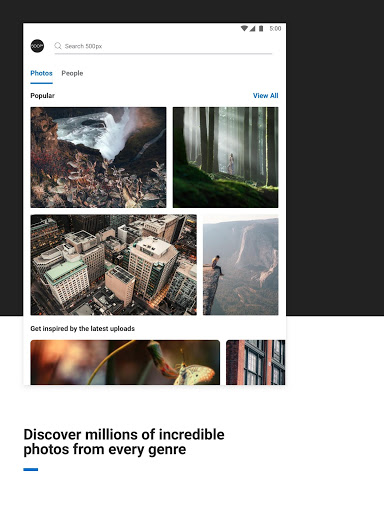Switch to the Photos tab

(41, 73)
